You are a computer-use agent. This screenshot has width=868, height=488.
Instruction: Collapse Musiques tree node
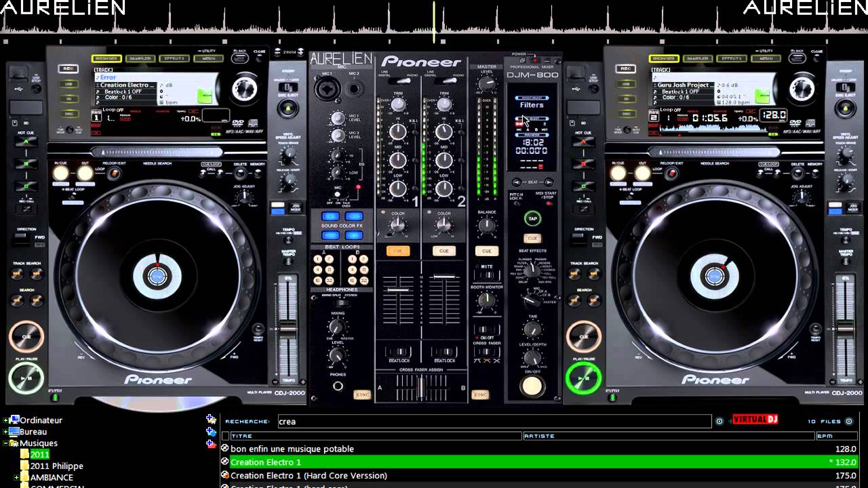pyautogui.click(x=6, y=443)
